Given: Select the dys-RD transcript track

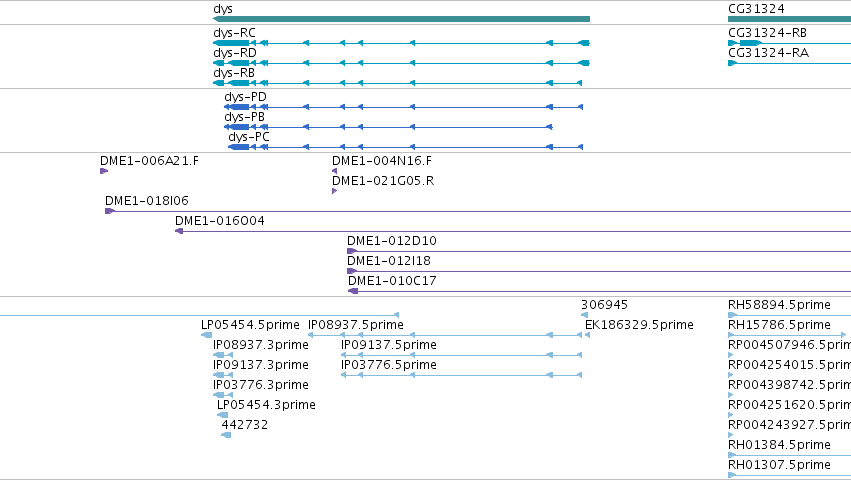Looking at the screenshot, I should [401, 63].
